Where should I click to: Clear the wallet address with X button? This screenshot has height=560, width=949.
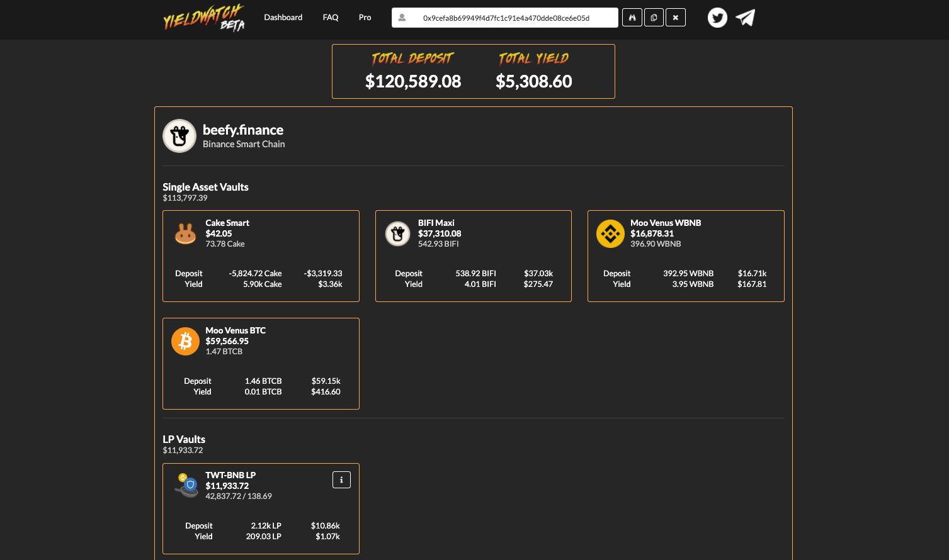(676, 18)
